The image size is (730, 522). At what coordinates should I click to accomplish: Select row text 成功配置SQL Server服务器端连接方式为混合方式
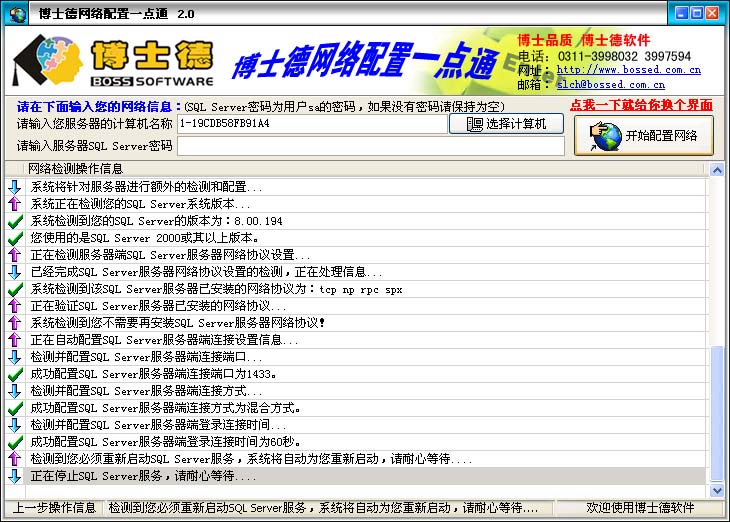click(x=165, y=408)
